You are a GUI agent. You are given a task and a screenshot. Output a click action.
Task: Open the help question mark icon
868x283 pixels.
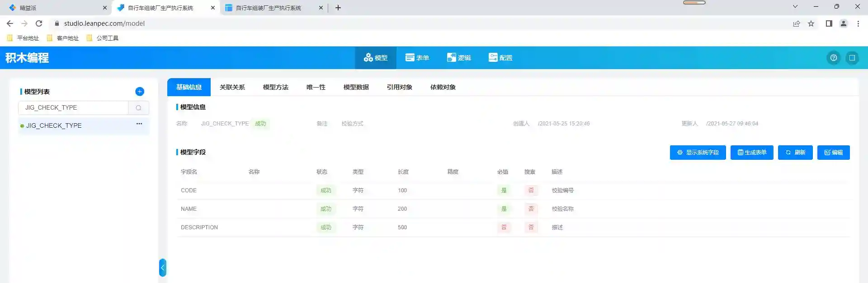click(x=834, y=58)
